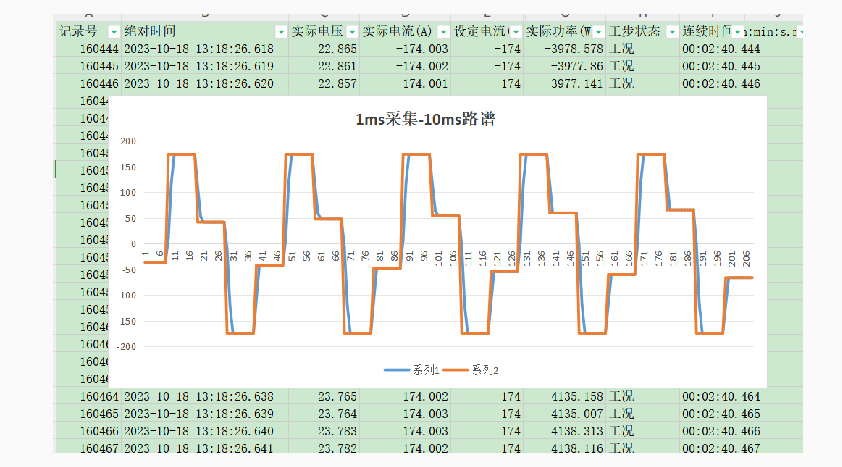Click the 200 label on chart vertical axis

point(126,140)
